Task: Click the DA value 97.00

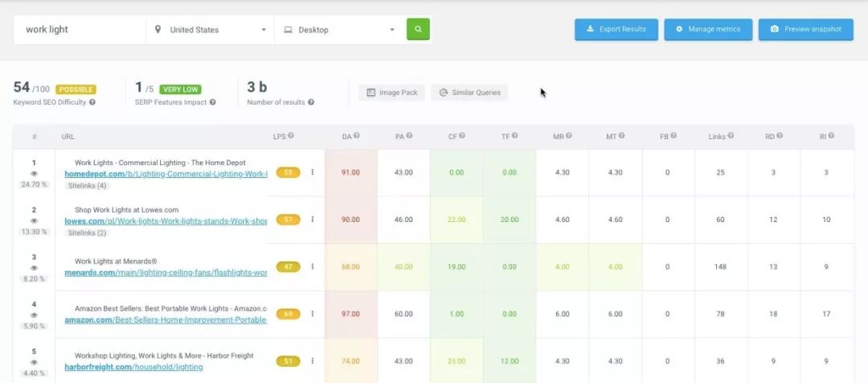Action: [x=350, y=314]
